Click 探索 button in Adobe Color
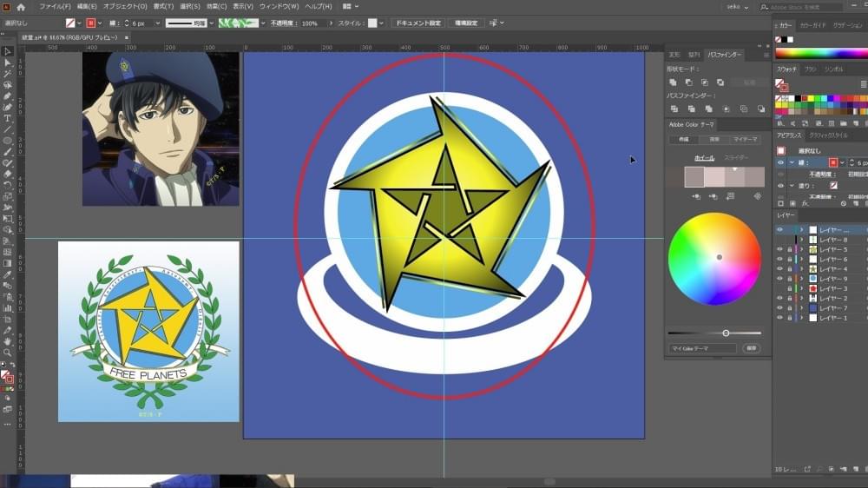 point(714,140)
